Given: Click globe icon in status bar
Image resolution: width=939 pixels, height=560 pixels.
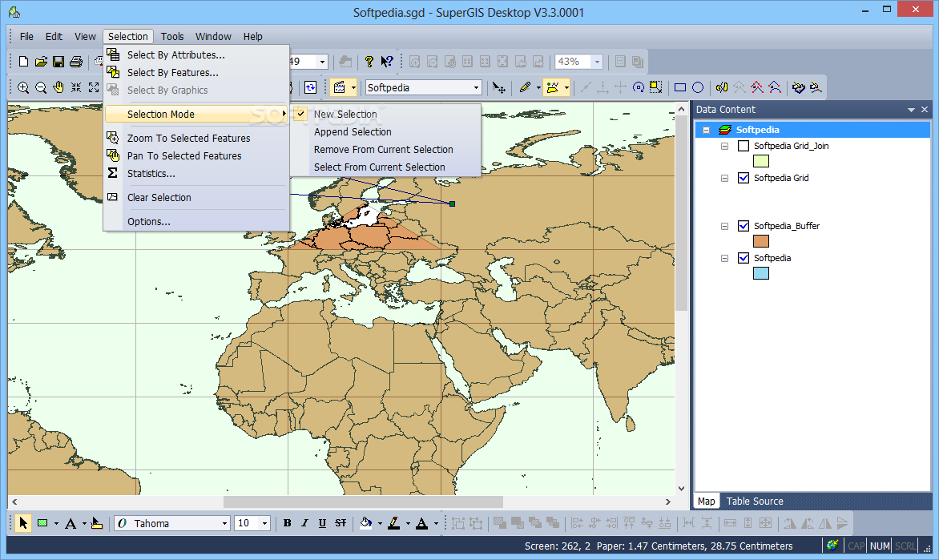Looking at the screenshot, I should (832, 545).
